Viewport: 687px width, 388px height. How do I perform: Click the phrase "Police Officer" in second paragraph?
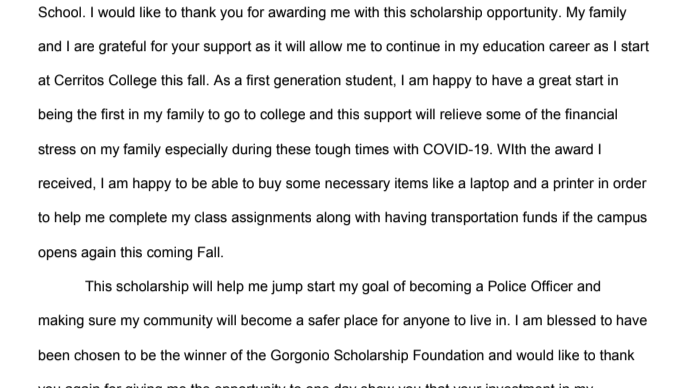click(530, 286)
